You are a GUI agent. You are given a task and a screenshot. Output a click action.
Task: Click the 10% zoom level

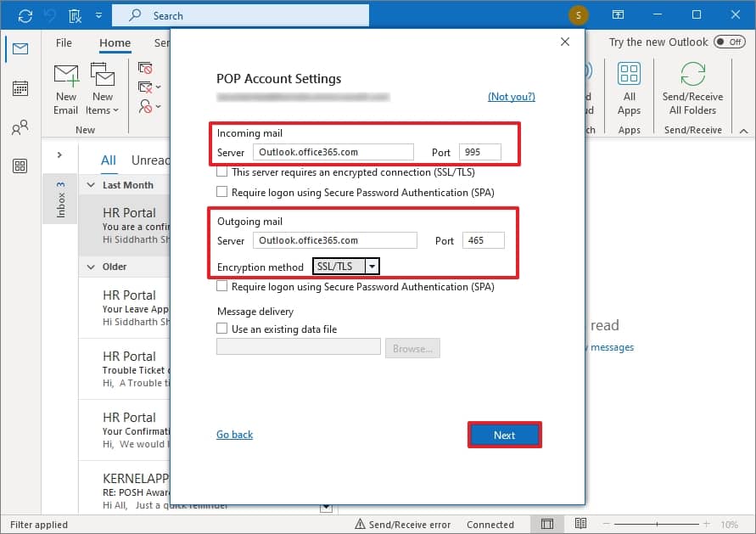point(730,525)
